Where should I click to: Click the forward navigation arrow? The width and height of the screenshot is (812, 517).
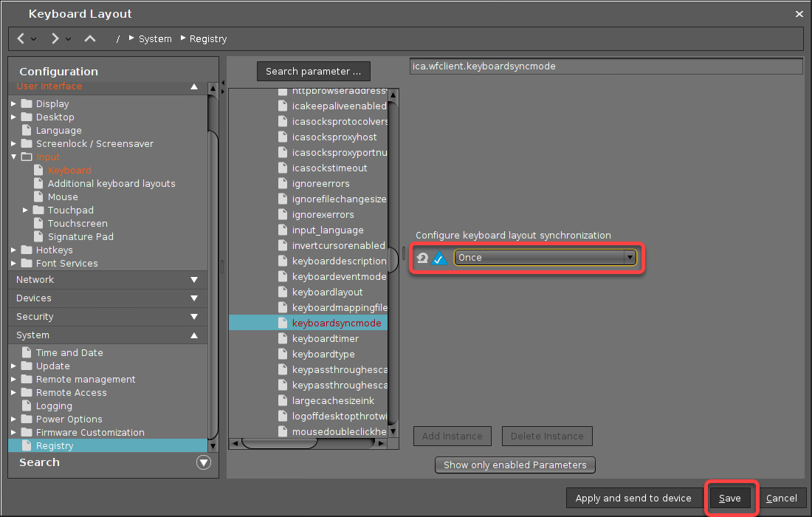pos(55,38)
